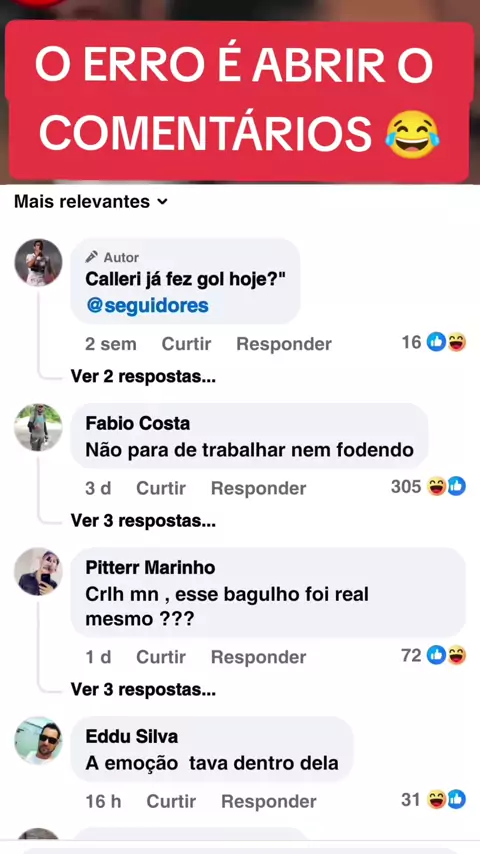Click Curtir on Eddu Silva's comment
The height and width of the screenshot is (854, 480).
171,801
